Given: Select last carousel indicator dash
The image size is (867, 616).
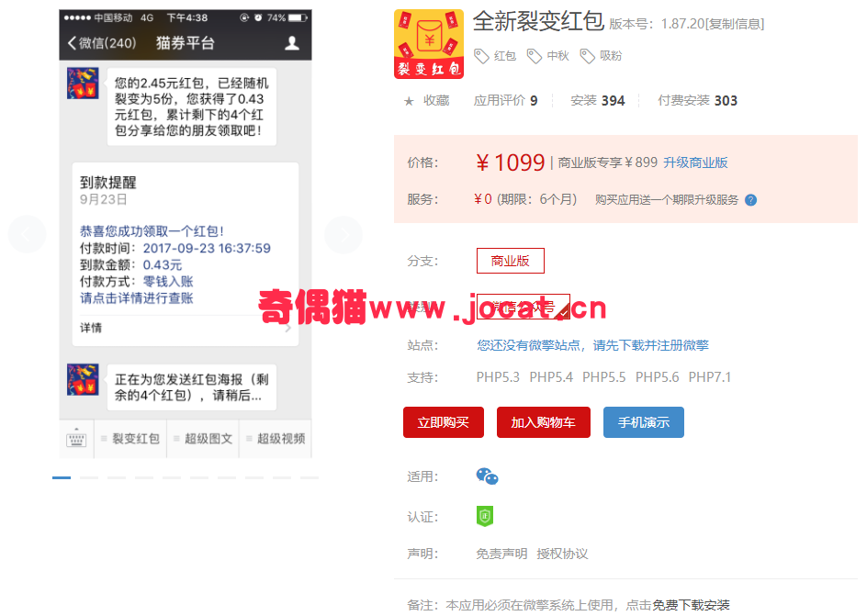Looking at the screenshot, I should (x=310, y=477).
